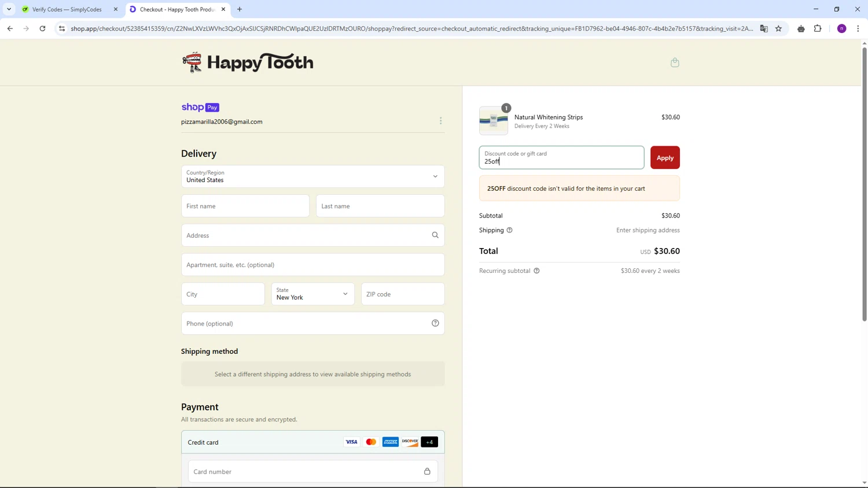Close the Checkout Happy Tooth tab

coord(223,9)
